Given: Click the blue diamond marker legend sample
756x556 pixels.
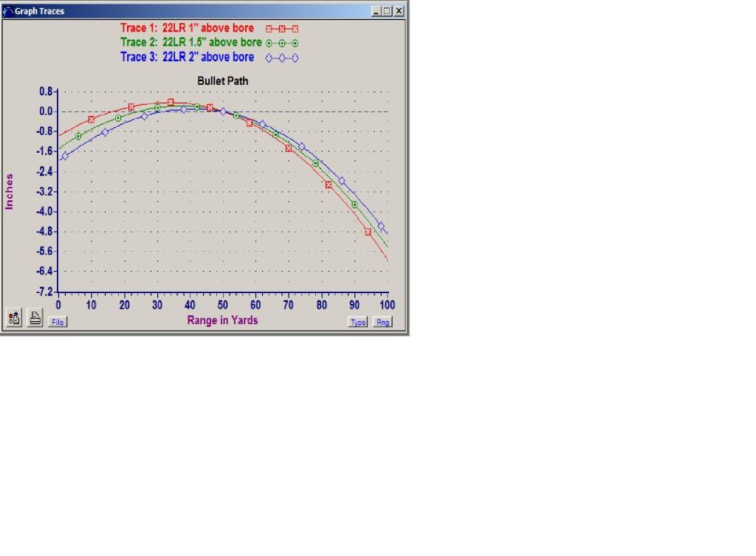Looking at the screenshot, I should pos(282,58).
